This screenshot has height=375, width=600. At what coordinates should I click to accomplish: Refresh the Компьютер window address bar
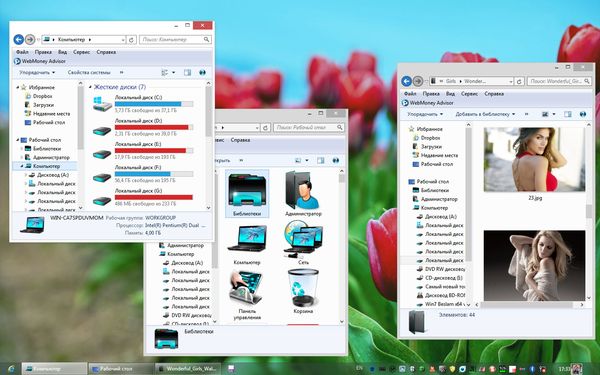[x=131, y=39]
